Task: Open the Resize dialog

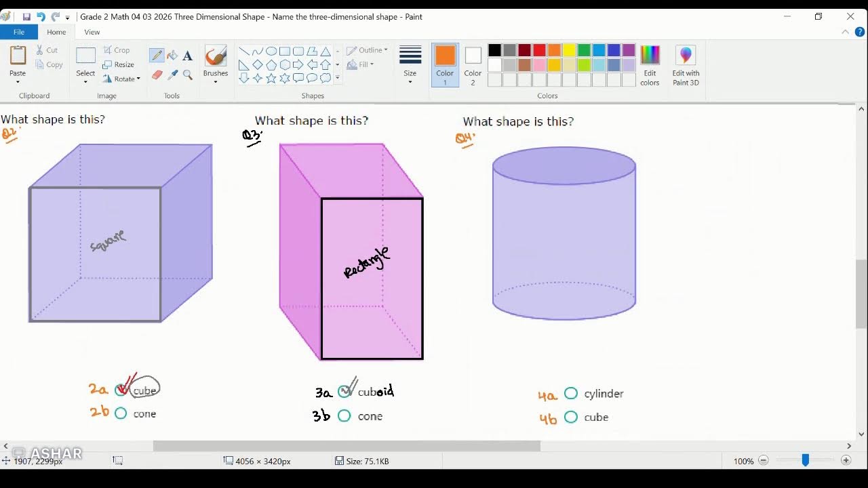Action: tap(119, 65)
